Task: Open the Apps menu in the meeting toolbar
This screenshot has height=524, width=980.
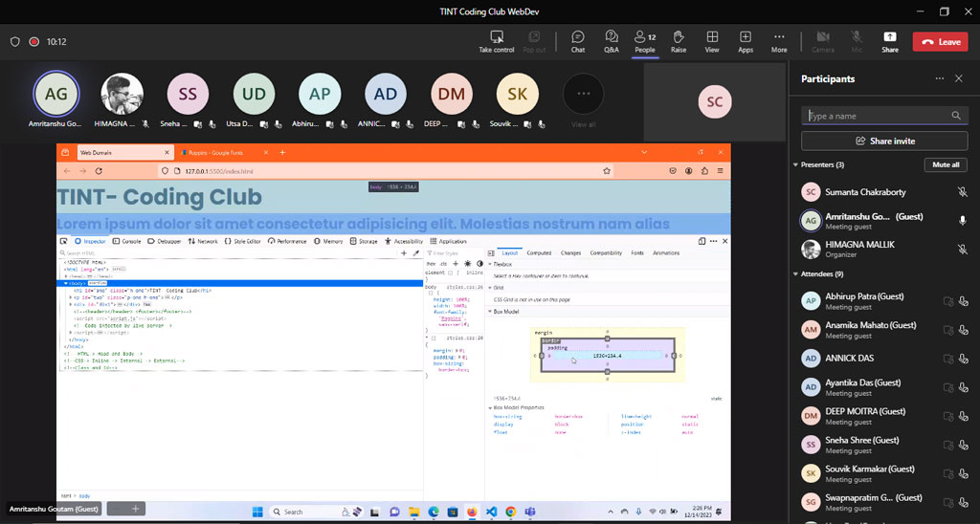Action: (745, 41)
